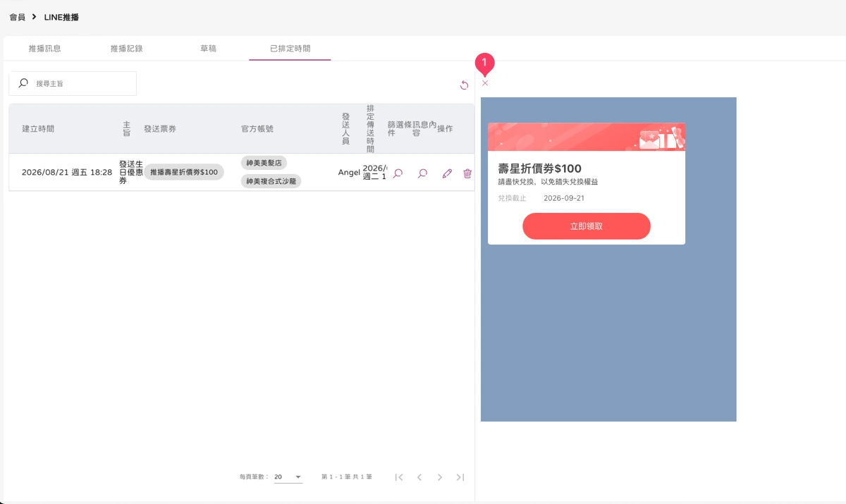Viewport: 846px width, 504px height.
Task: Click the 2026/08/21 週五 18:28 creation time cell
Action: coord(67,172)
